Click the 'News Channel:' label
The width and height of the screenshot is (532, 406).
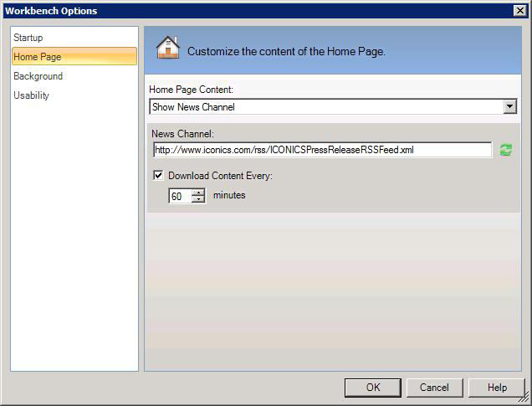(183, 134)
